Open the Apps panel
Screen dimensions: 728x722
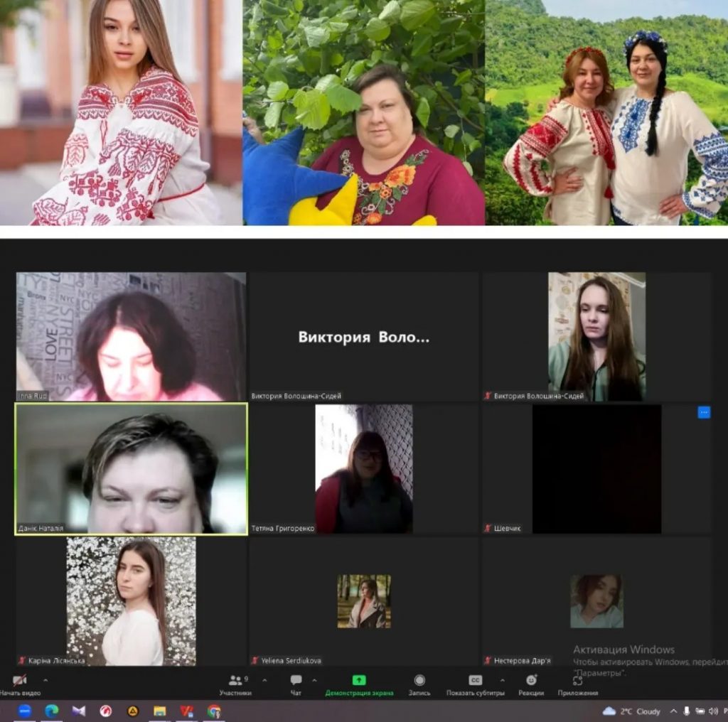point(577,681)
